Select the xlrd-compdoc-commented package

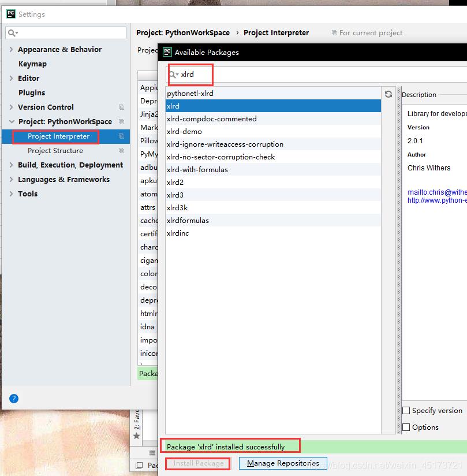tap(273, 118)
